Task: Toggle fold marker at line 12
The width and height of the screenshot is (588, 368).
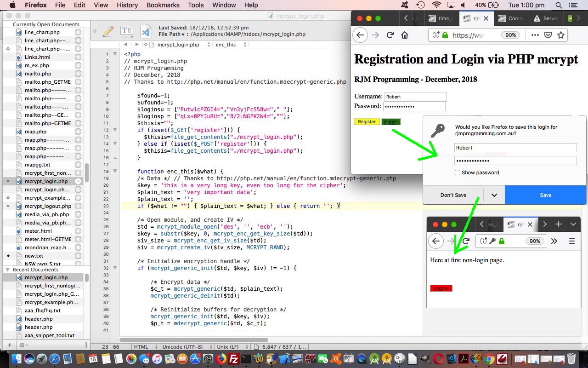Action: click(x=115, y=130)
